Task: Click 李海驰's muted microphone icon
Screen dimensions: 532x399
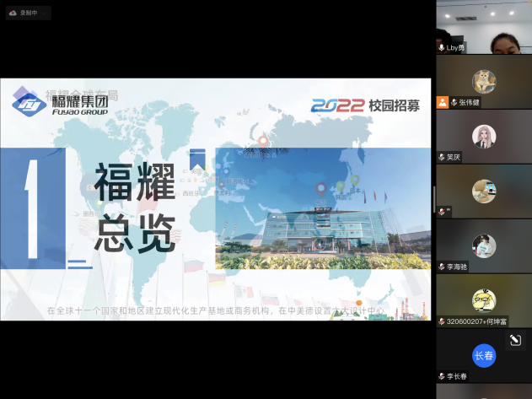Action: pos(442,267)
